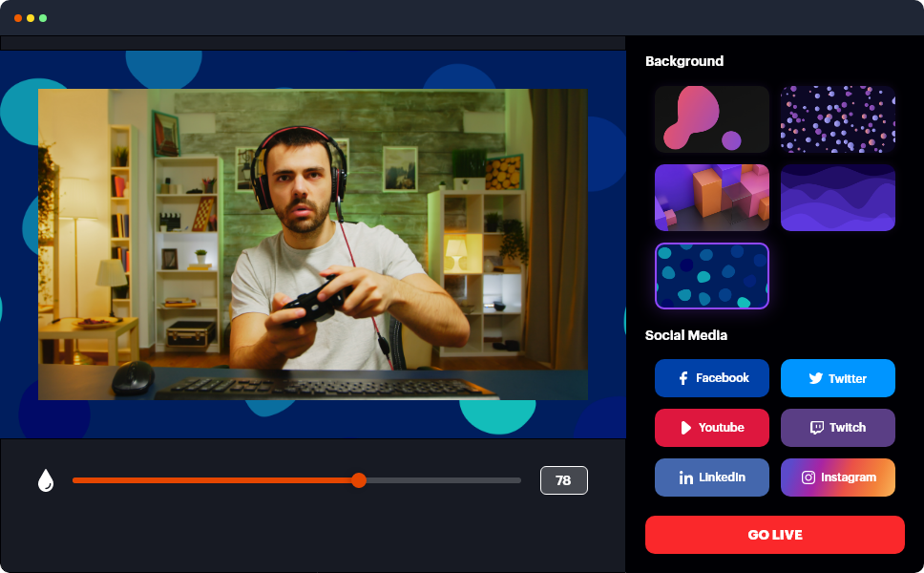Click the Facebook logo icon
This screenshot has width=924, height=573.
[x=683, y=378]
